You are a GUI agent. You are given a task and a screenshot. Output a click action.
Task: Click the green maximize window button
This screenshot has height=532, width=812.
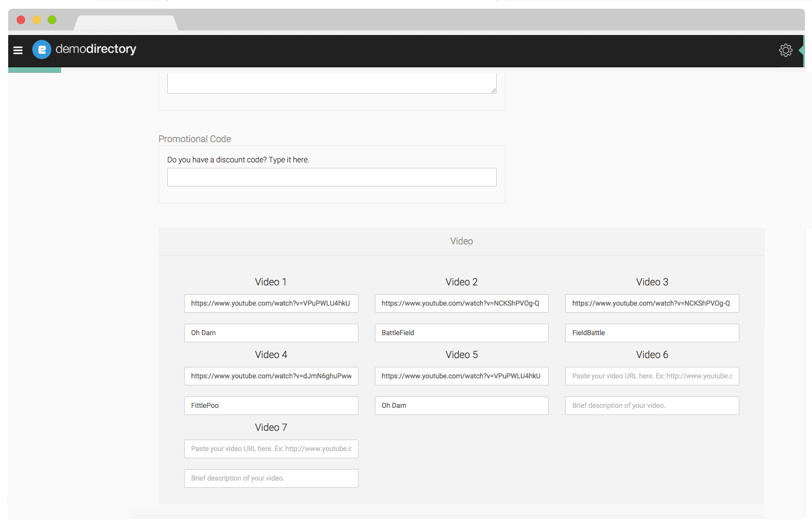click(52, 20)
